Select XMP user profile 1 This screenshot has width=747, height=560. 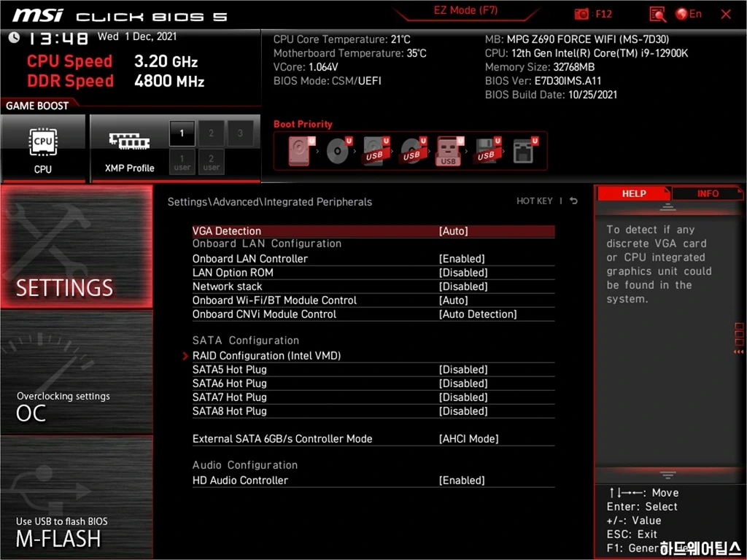[x=182, y=162]
